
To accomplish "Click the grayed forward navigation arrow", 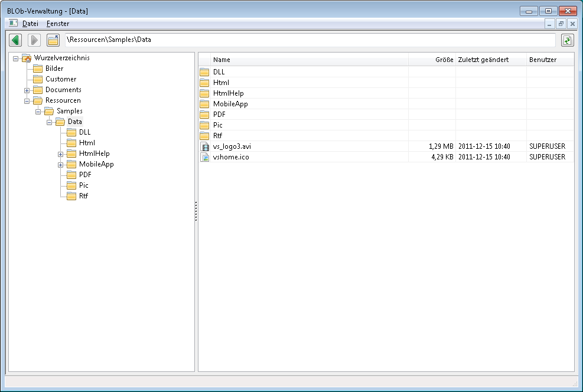I will [x=35, y=40].
